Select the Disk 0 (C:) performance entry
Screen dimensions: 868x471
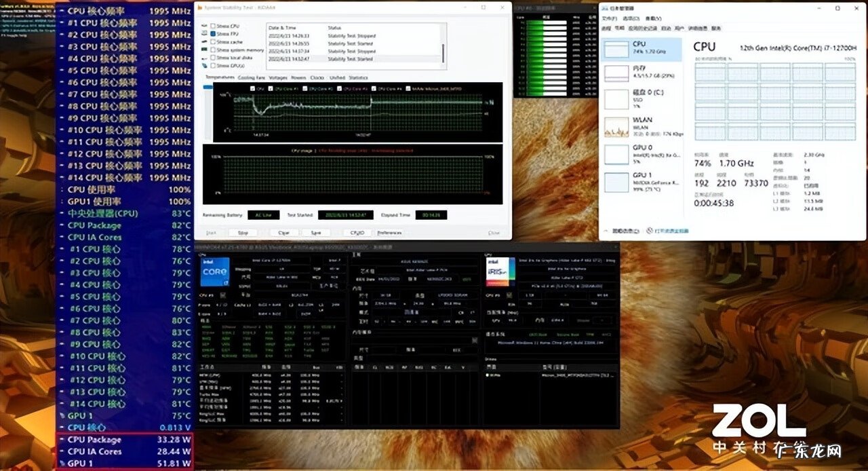617,100
